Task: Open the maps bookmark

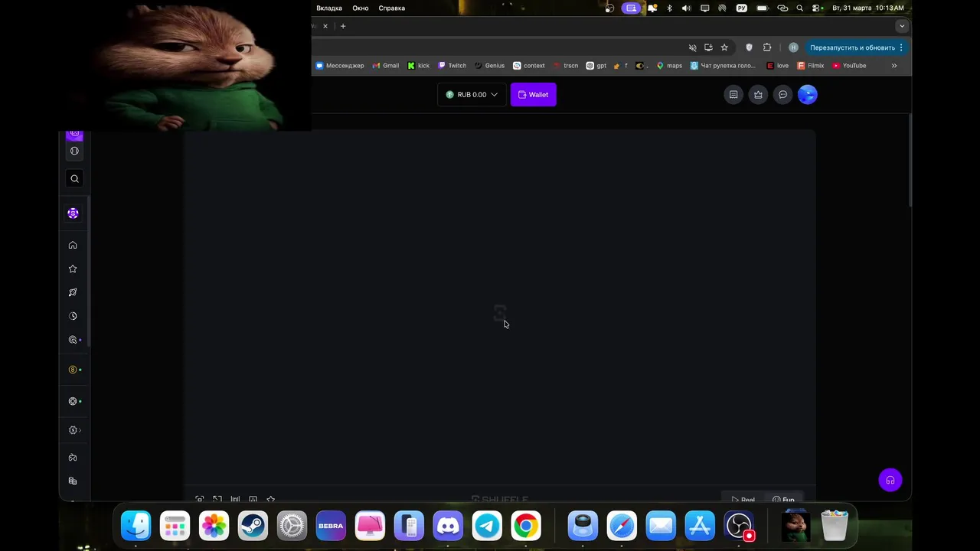Action: [x=669, y=66]
